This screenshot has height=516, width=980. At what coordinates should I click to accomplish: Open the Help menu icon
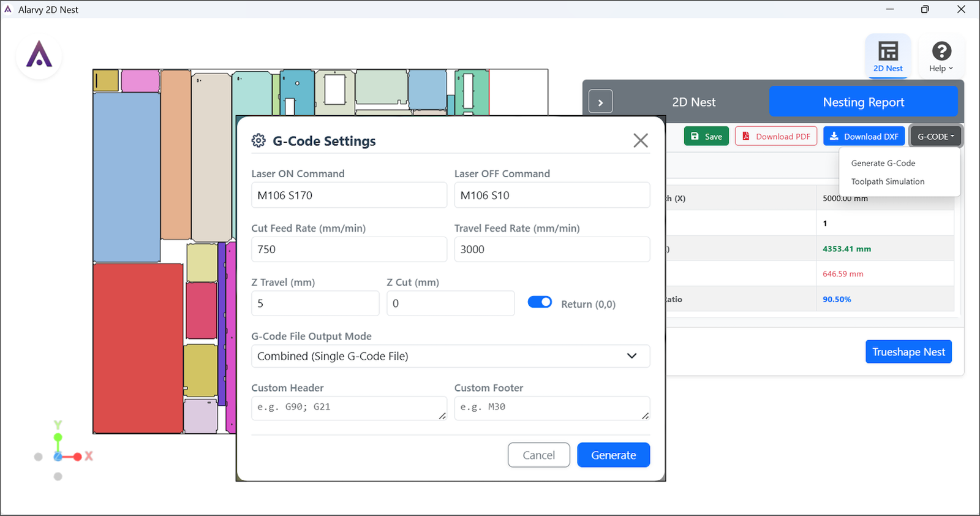[941, 56]
